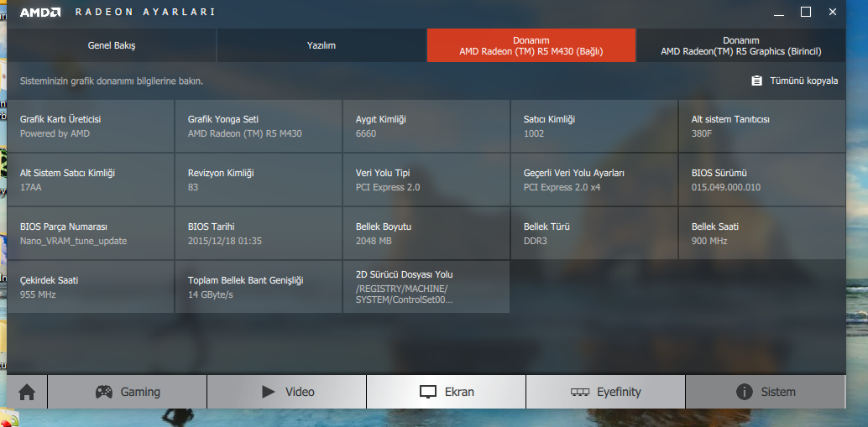The width and height of the screenshot is (868, 427).
Task: Click the AMD logo in title bar
Action: click(39, 13)
